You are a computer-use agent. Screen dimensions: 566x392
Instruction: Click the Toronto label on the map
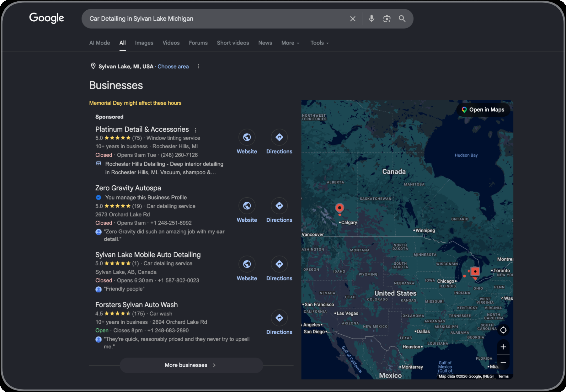501,270
